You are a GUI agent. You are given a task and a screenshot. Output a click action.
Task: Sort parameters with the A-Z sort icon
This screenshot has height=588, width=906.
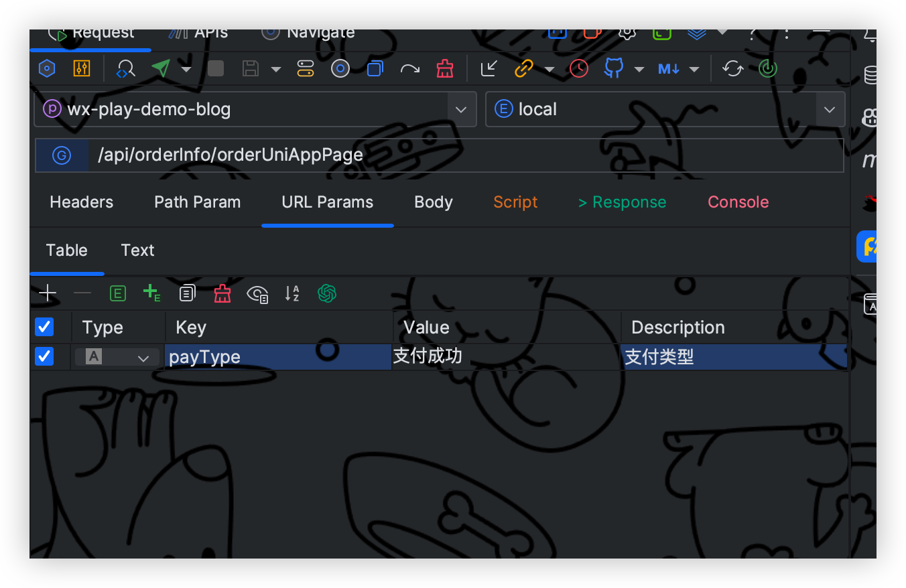click(x=292, y=293)
